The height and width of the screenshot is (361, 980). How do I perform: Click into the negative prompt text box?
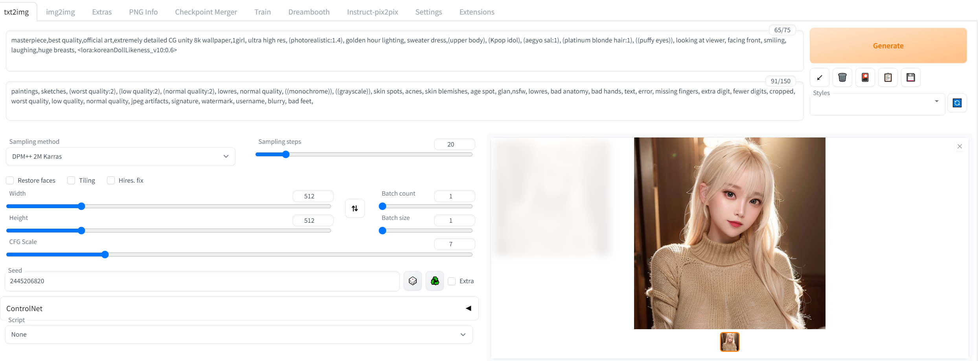click(x=405, y=101)
